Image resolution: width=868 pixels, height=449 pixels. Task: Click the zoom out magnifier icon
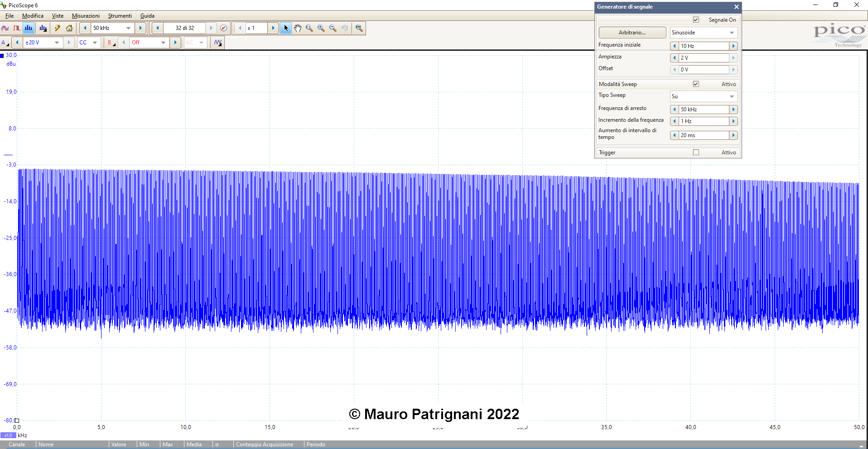coord(333,28)
